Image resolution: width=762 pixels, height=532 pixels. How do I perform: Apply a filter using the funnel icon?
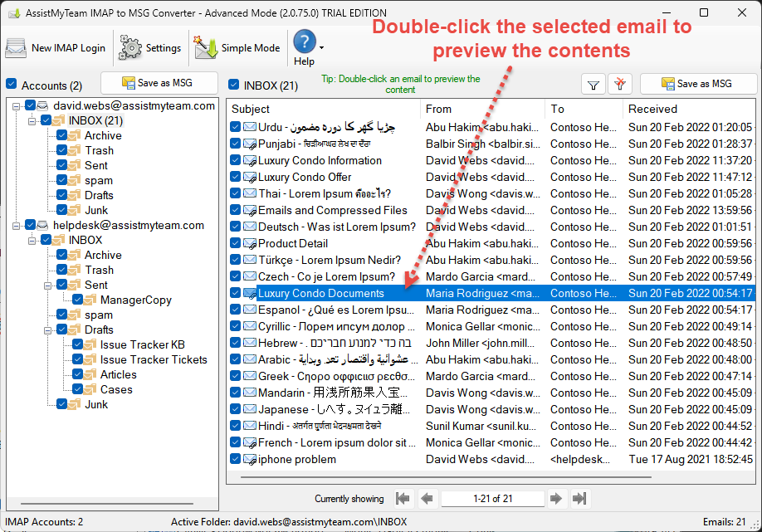[x=593, y=84]
